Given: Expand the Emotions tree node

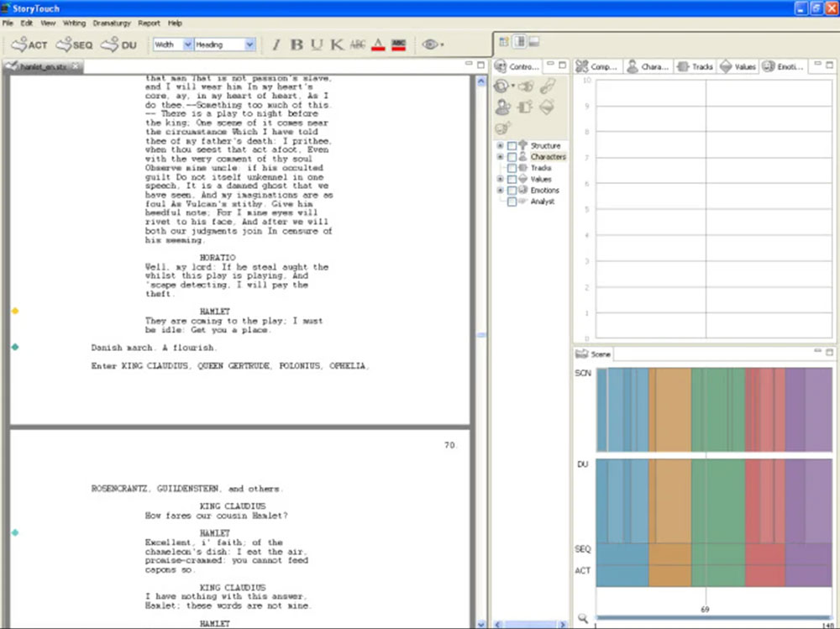Looking at the screenshot, I should pyautogui.click(x=501, y=191).
